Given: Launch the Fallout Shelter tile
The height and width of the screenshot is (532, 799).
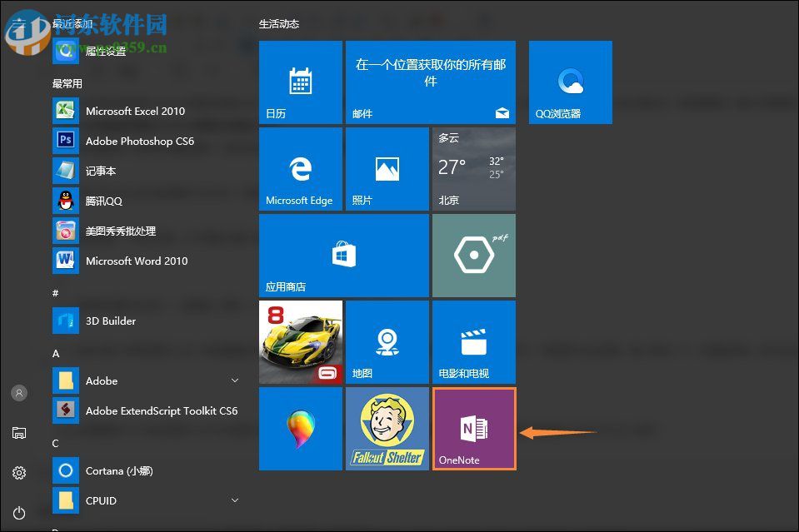Looking at the screenshot, I should pos(387,429).
